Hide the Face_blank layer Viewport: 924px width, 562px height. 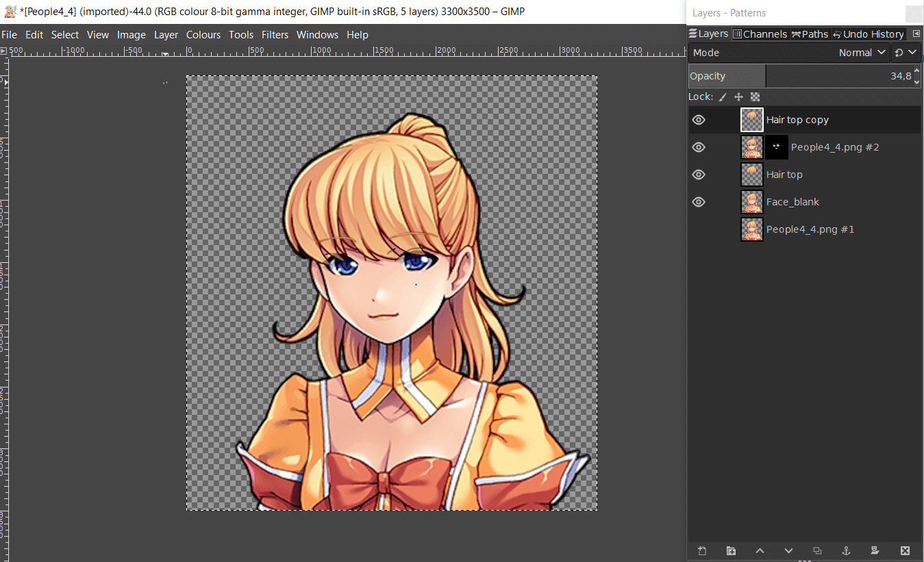click(699, 202)
